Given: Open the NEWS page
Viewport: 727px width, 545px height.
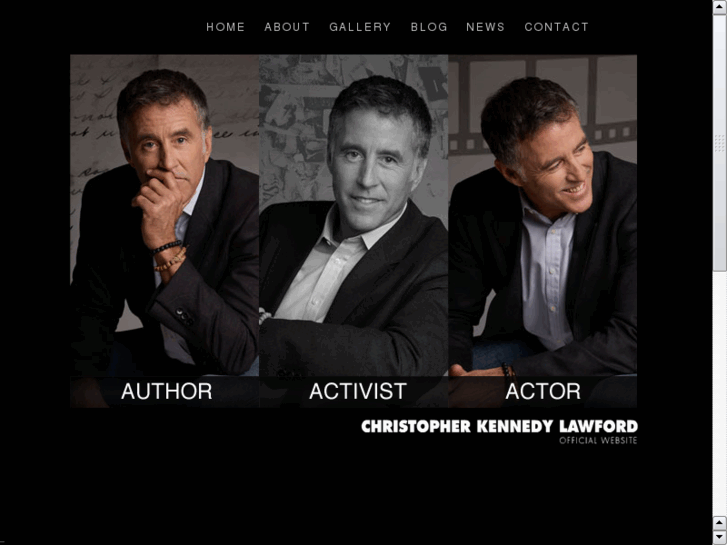Looking at the screenshot, I should (485, 27).
